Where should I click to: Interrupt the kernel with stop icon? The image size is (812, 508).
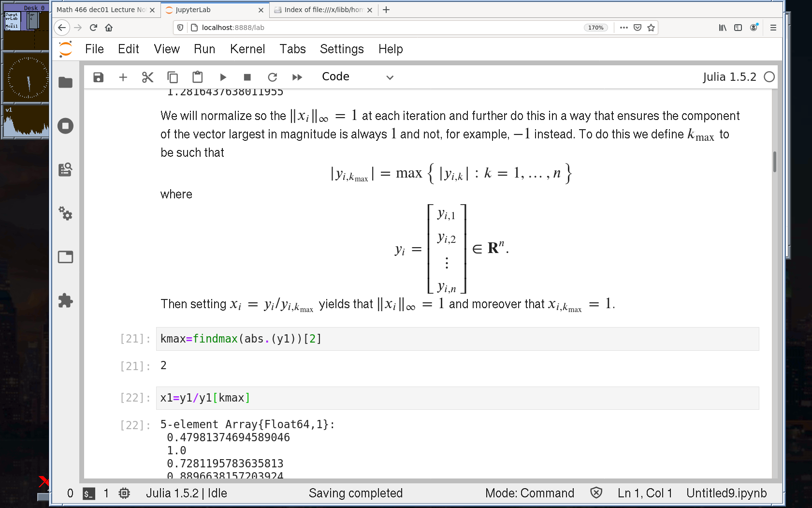(247, 77)
